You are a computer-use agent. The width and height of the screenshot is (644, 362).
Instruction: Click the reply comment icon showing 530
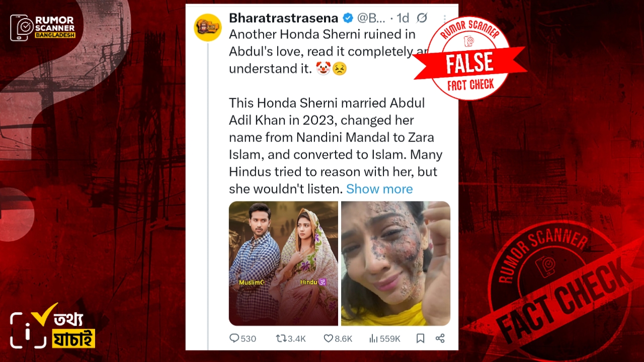234,338
